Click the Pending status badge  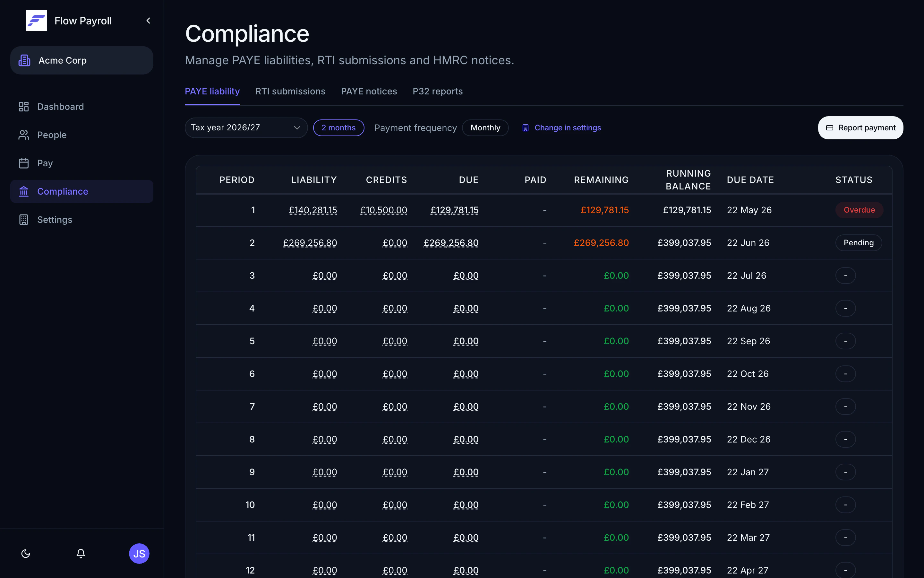859,243
